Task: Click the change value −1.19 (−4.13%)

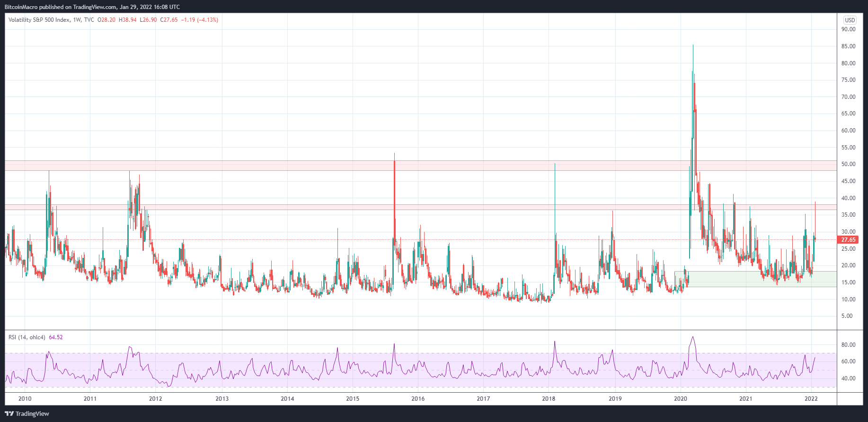Action: [200, 20]
